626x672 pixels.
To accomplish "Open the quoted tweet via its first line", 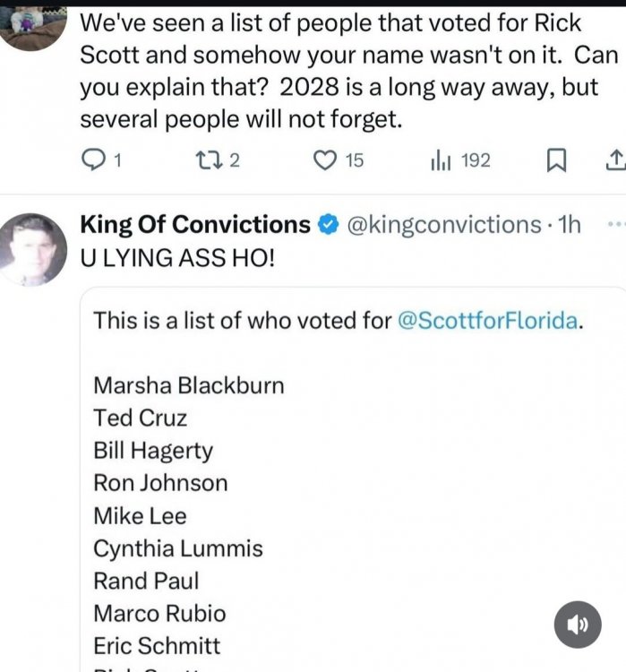I will pos(242,320).
